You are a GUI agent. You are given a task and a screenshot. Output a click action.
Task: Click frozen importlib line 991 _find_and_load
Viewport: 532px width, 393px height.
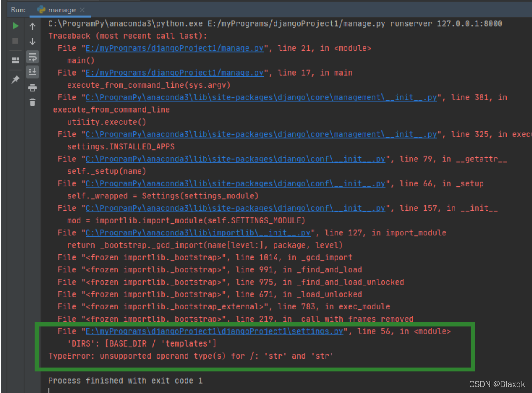point(210,270)
